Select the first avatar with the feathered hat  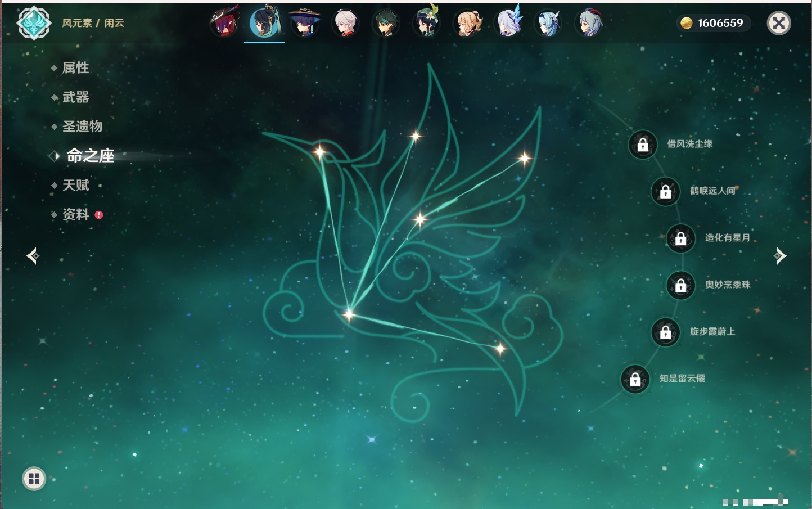click(224, 23)
